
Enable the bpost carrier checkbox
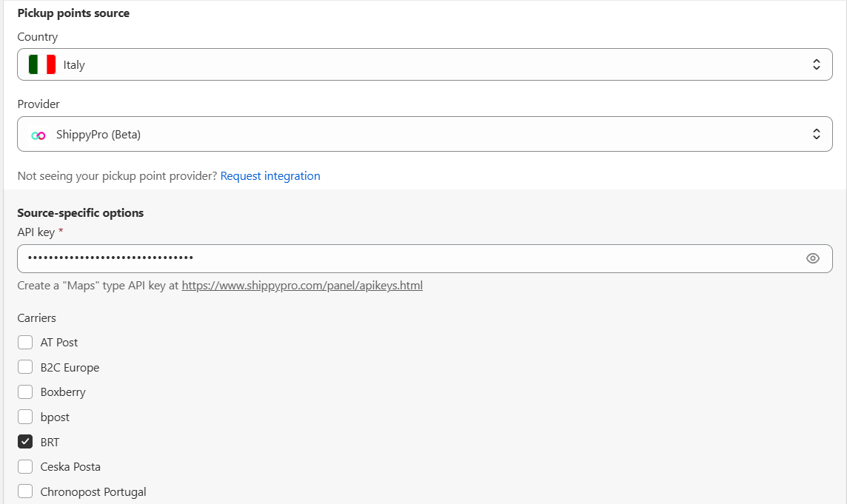pyautogui.click(x=25, y=417)
